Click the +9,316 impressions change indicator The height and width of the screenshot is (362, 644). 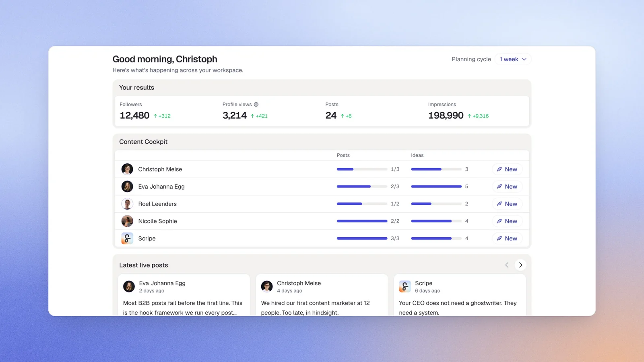[478, 116]
